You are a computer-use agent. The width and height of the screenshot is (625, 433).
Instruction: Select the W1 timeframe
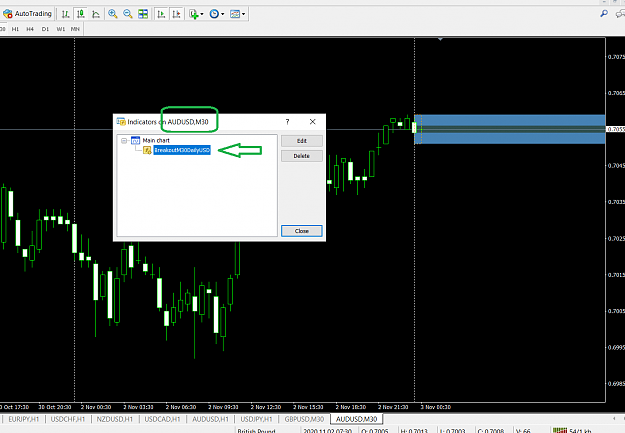click(x=60, y=29)
